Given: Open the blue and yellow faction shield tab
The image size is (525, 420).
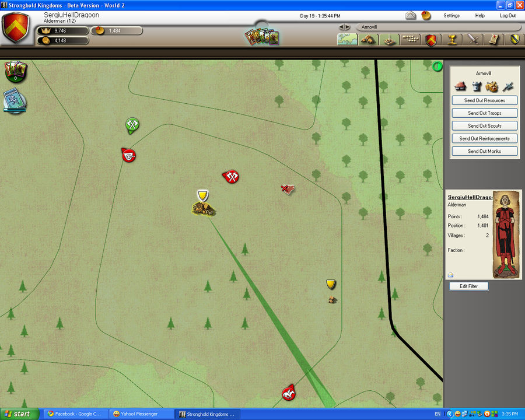Looking at the screenshot, I should (514, 40).
